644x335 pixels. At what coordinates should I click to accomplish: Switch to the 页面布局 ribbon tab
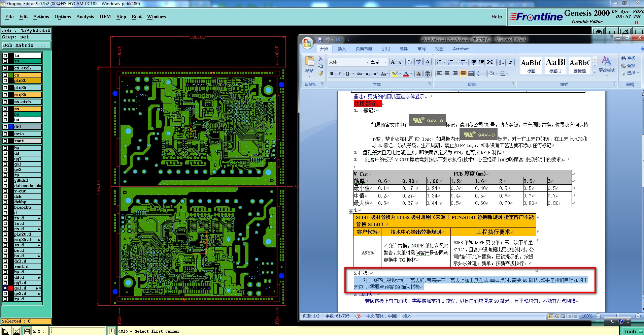point(364,49)
